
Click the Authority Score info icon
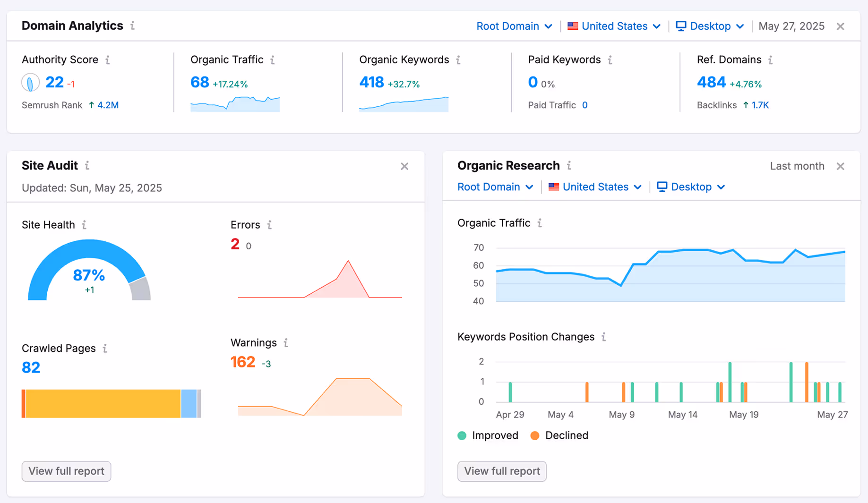coord(108,60)
